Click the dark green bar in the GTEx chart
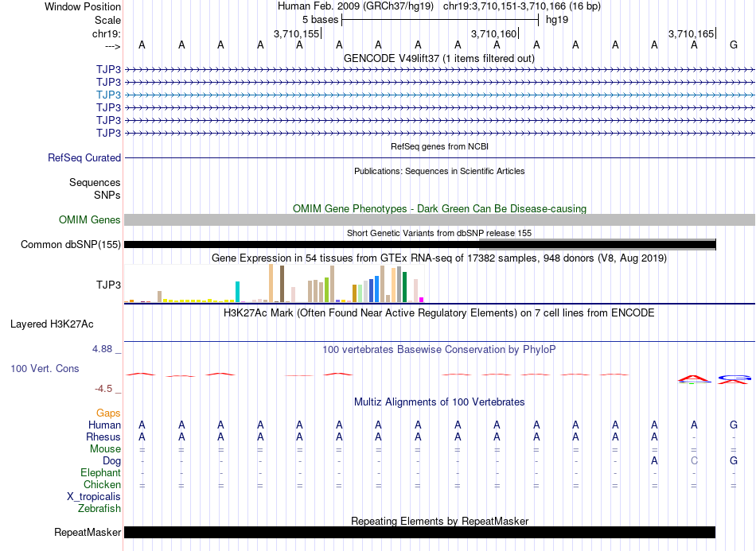The height and width of the screenshot is (551, 756). pos(404,287)
